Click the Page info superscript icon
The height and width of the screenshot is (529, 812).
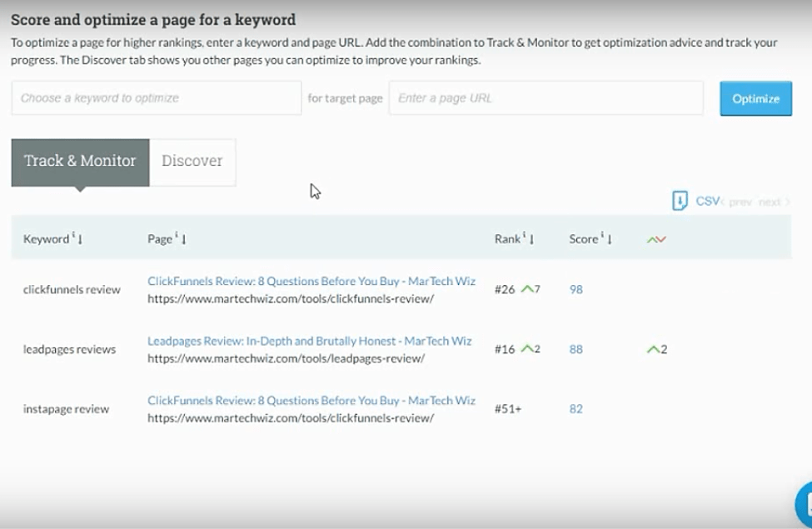click(176, 235)
